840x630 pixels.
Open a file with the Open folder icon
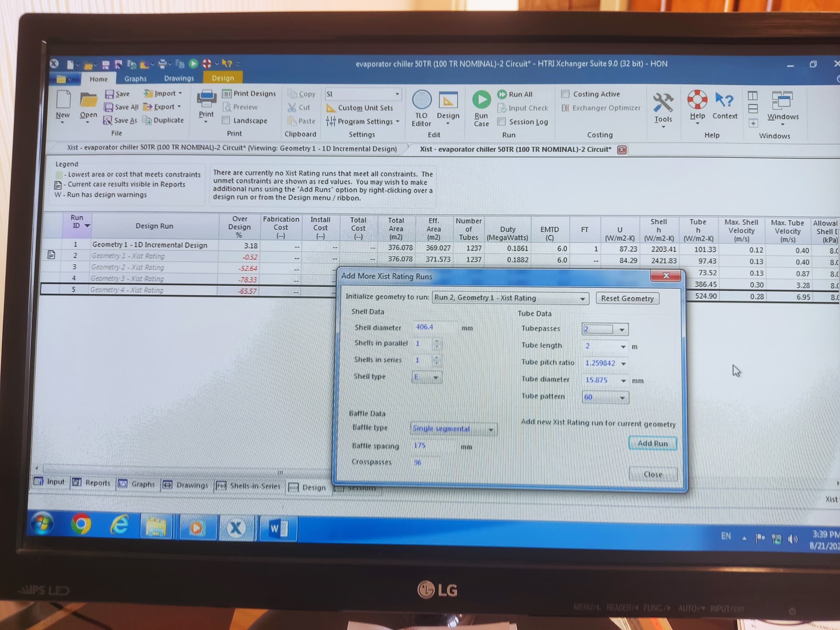coord(88,101)
